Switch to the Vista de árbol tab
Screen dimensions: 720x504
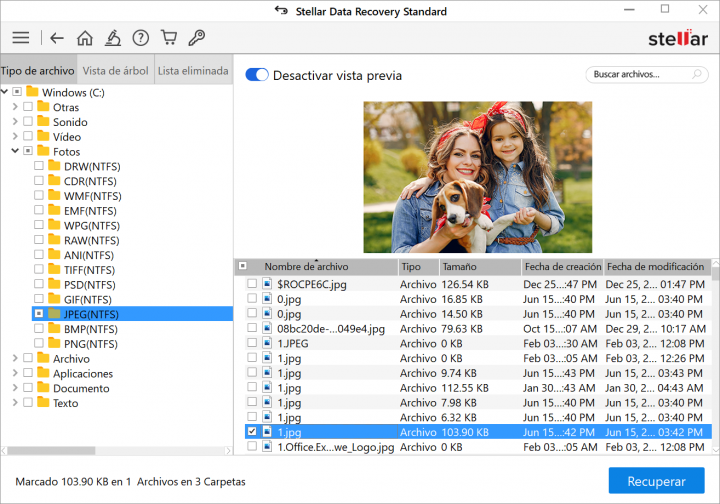(115, 71)
